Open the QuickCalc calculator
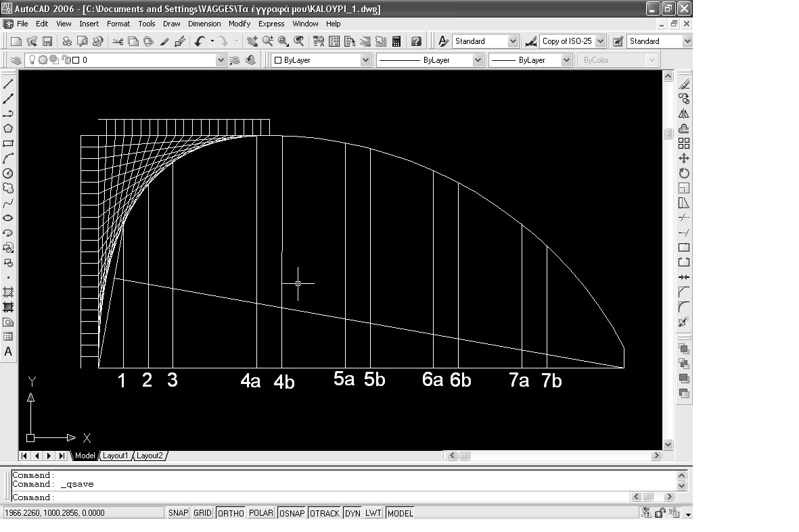This screenshot has width=799, height=532. tap(396, 41)
